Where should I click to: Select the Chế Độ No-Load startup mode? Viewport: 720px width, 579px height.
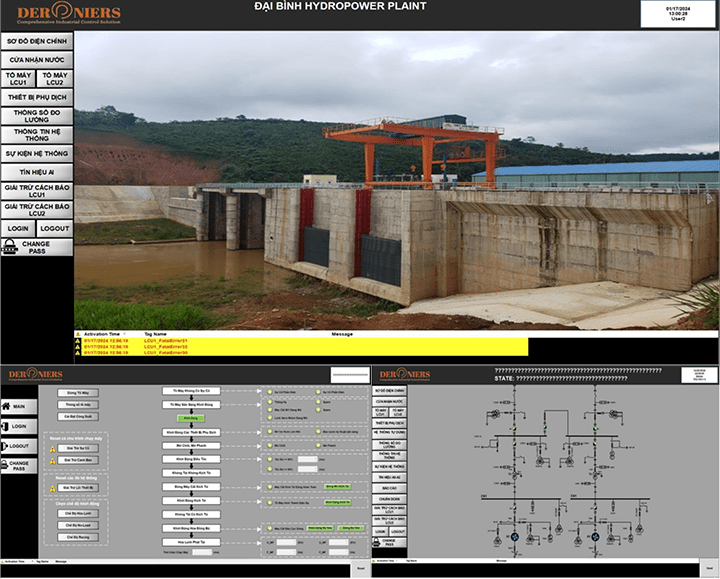tap(76, 524)
